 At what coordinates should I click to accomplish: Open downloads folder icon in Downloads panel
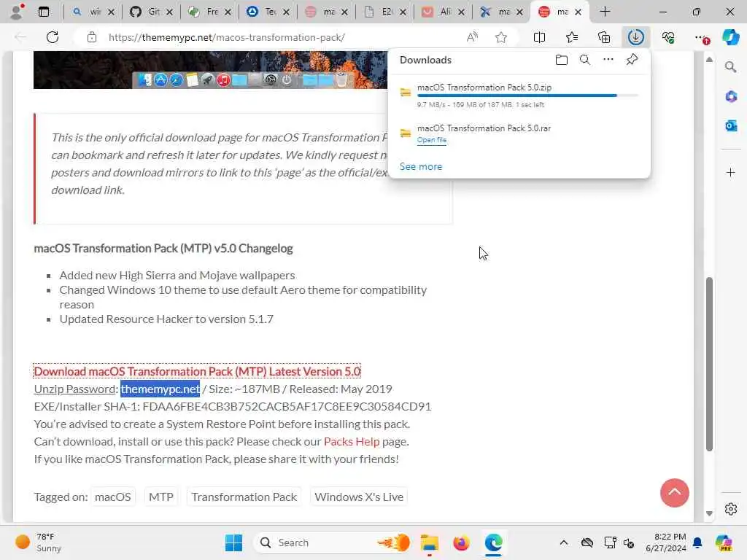(x=562, y=60)
